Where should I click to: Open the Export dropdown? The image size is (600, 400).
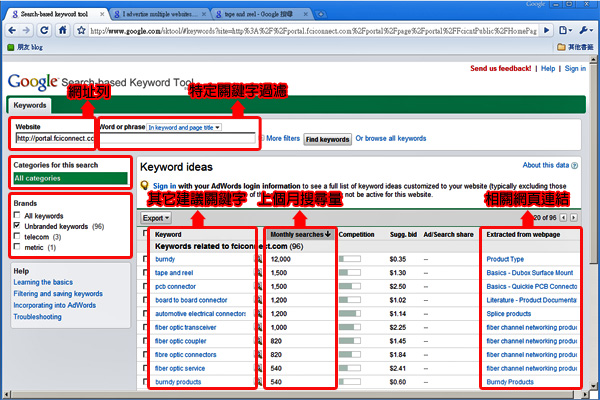pos(156,218)
